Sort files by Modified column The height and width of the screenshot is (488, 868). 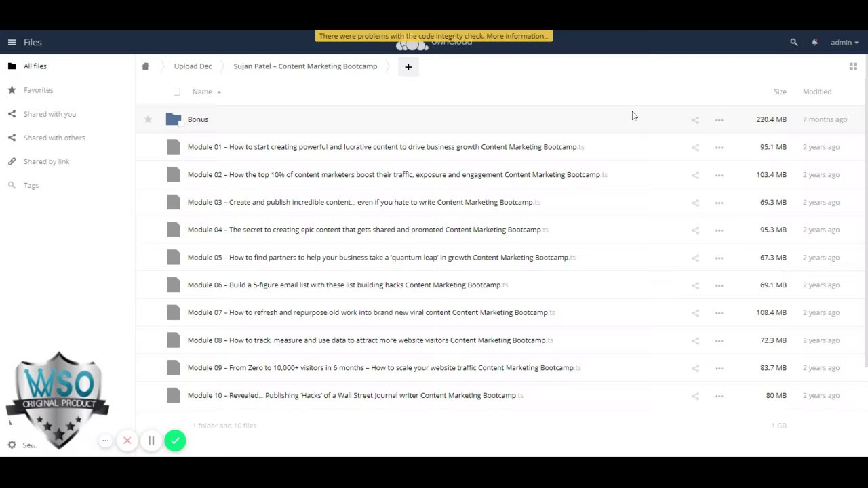[817, 91]
